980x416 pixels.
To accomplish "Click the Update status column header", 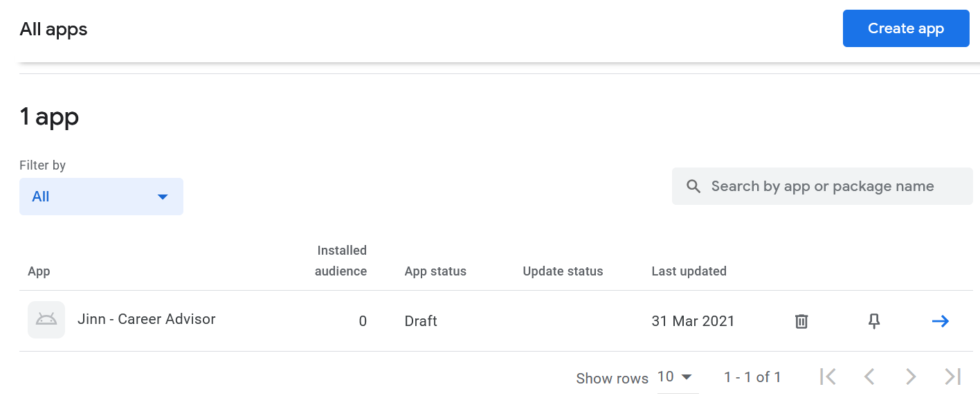I will pos(563,271).
